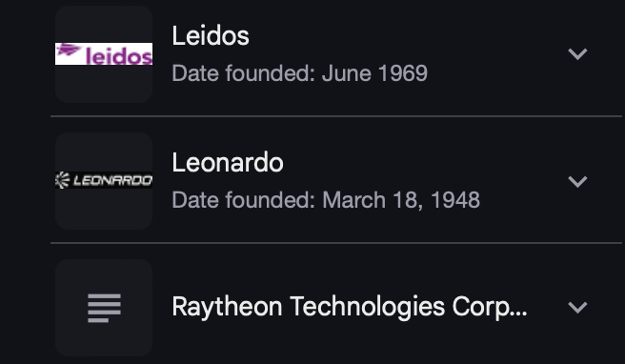Expand the Leonardo entry chevron
This screenshot has width=625, height=364.
click(x=577, y=181)
